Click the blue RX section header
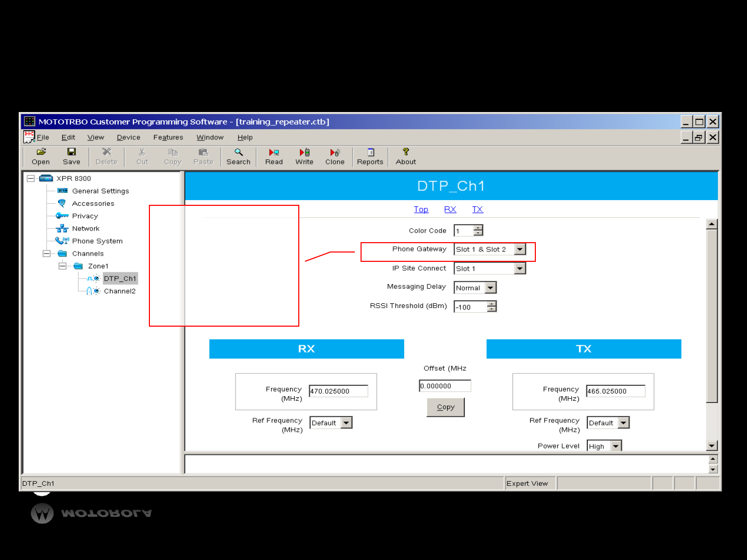Viewport: 747px width, 560px height. coord(307,349)
